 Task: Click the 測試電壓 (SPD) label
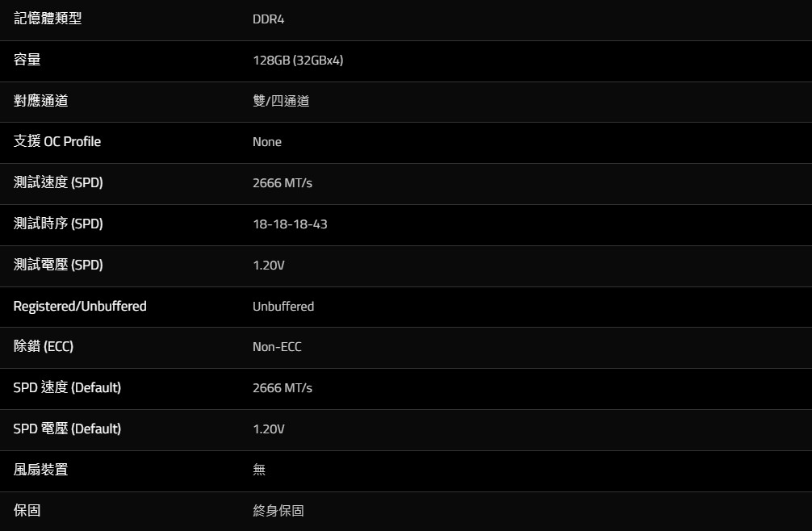(58, 265)
